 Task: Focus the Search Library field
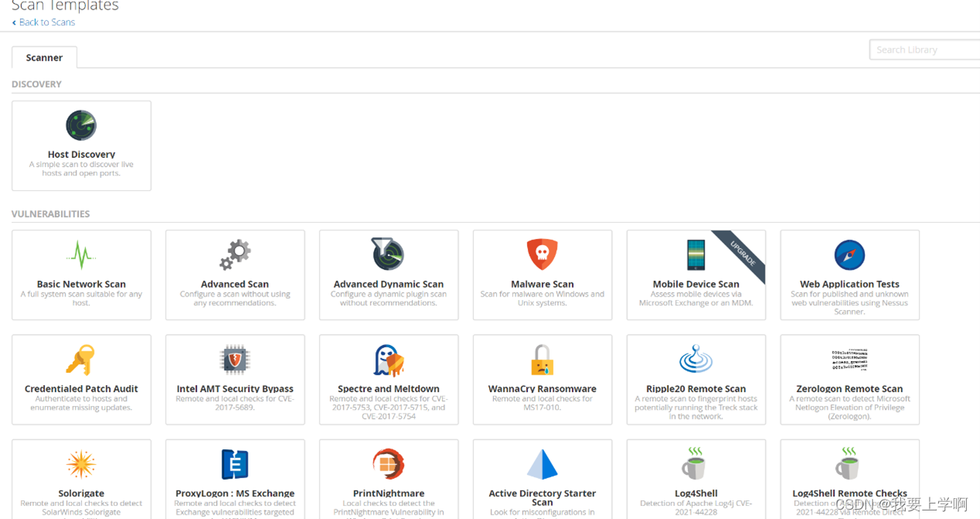coord(924,50)
